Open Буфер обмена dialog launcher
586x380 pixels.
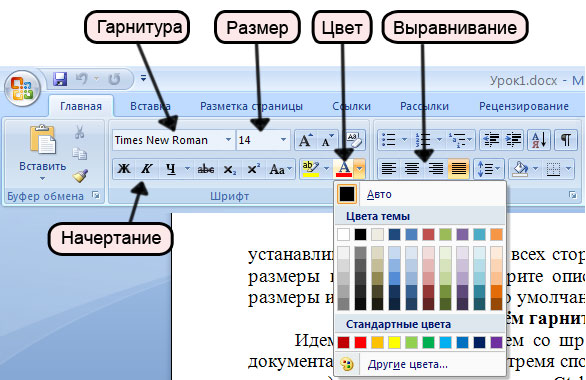(96, 195)
